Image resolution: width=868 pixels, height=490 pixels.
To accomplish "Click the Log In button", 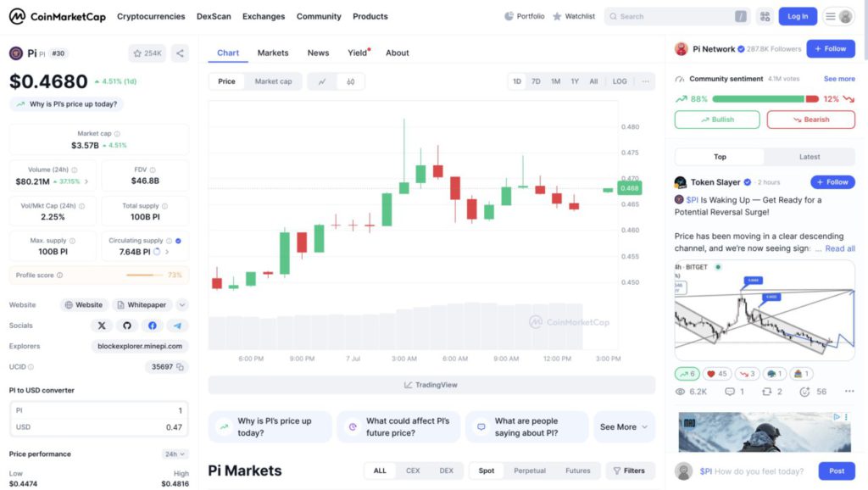I will (x=798, y=16).
